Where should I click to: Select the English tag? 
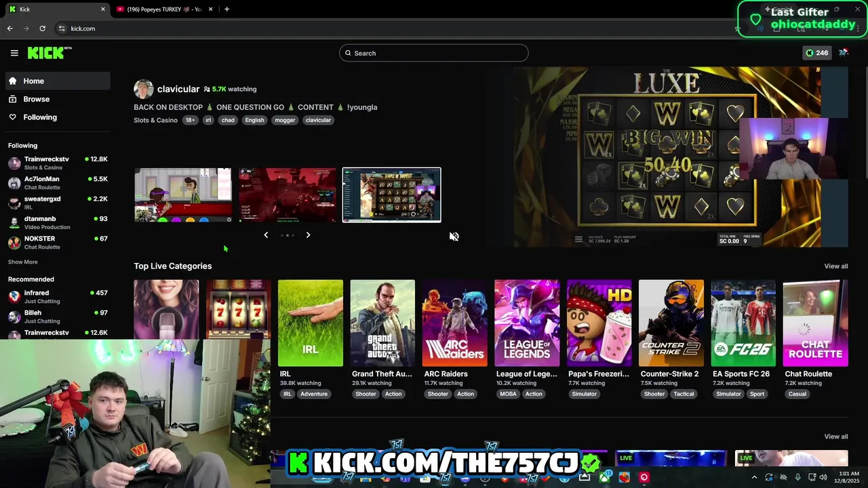tap(254, 120)
